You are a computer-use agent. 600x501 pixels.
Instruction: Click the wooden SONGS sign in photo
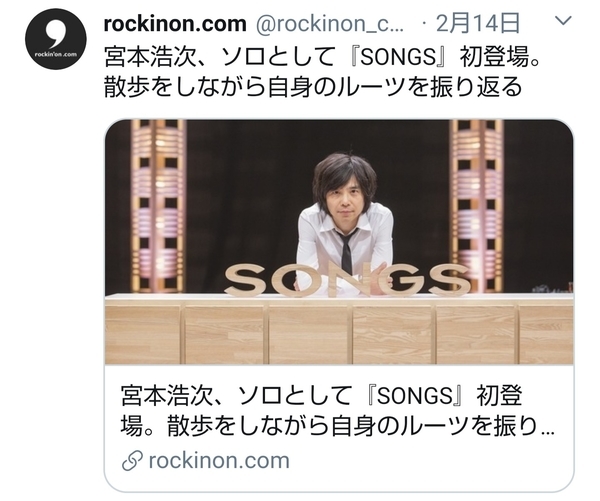click(x=347, y=280)
